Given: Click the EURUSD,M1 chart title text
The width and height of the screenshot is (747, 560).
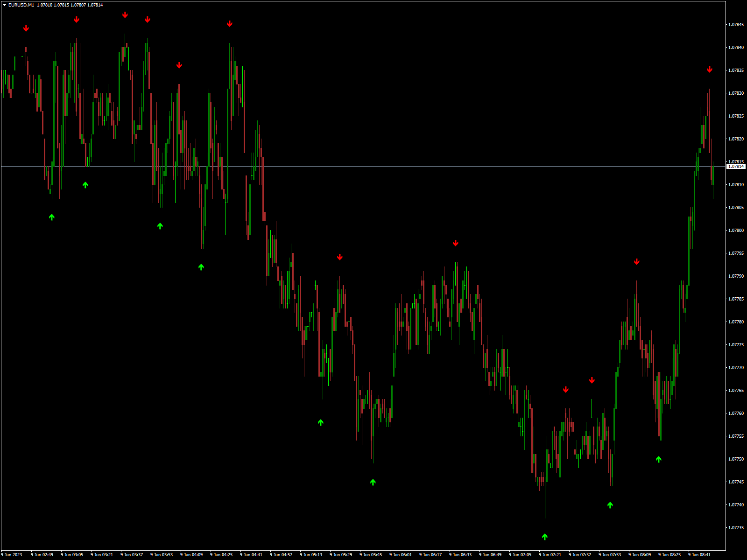Looking at the screenshot, I should pyautogui.click(x=21, y=5).
